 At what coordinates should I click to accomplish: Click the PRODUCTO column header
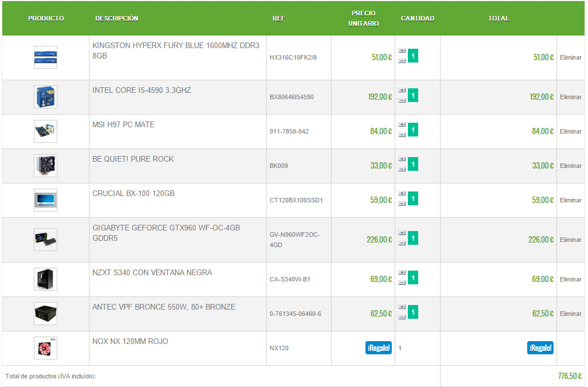[x=46, y=18]
